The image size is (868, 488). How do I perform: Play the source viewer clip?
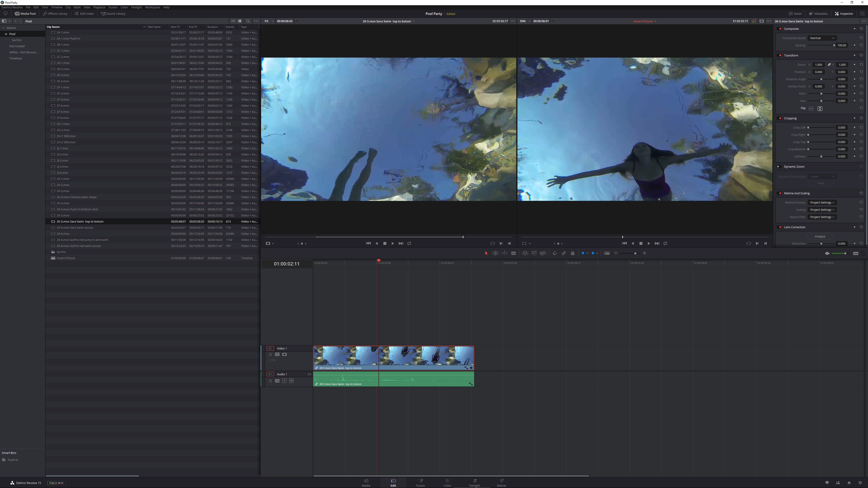pyautogui.click(x=393, y=244)
